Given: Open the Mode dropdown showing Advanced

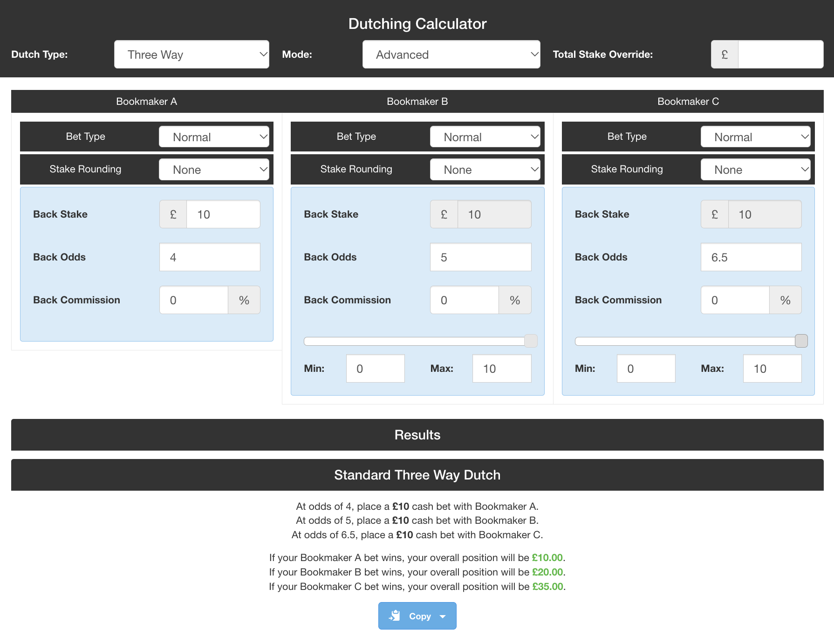Looking at the screenshot, I should 451,55.
